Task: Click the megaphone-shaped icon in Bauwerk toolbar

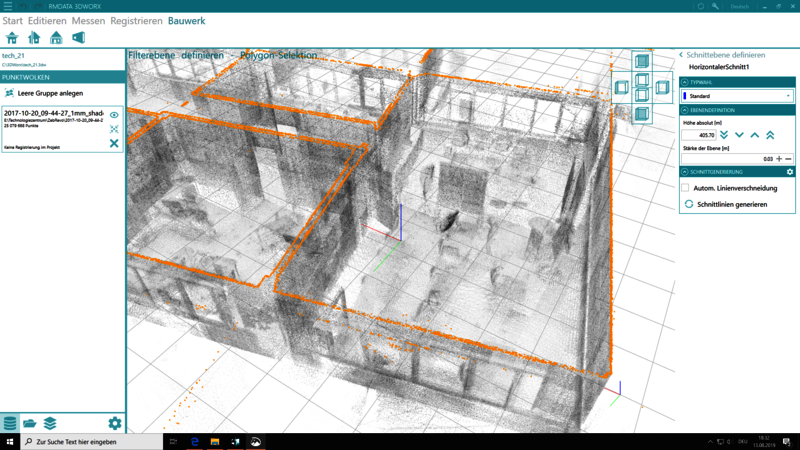Action: (x=78, y=38)
